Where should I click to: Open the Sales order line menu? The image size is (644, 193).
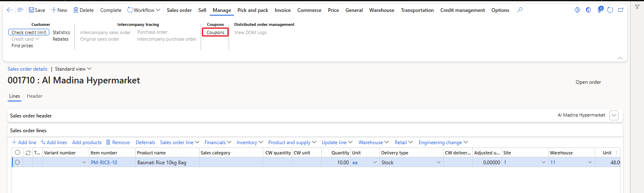coord(180,142)
